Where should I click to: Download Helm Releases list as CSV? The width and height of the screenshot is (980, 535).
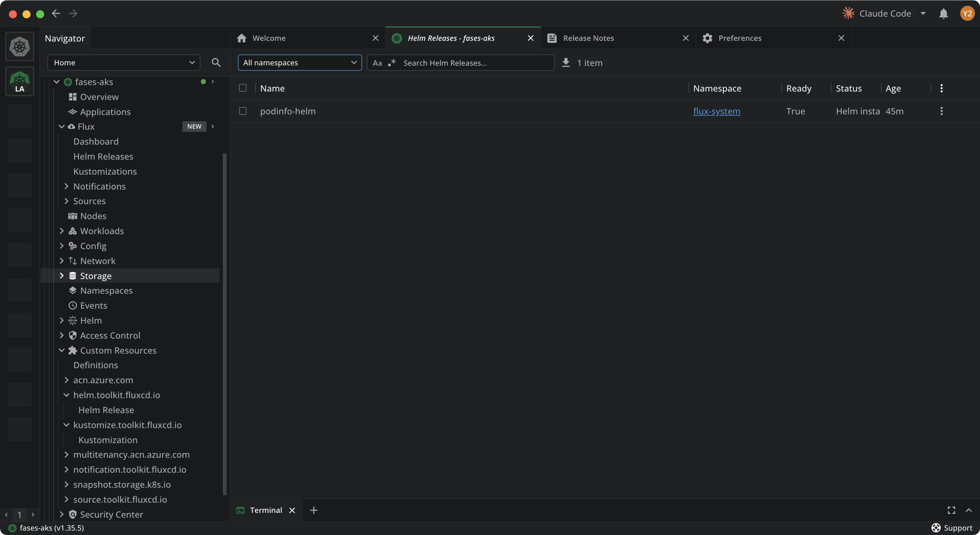click(x=566, y=62)
